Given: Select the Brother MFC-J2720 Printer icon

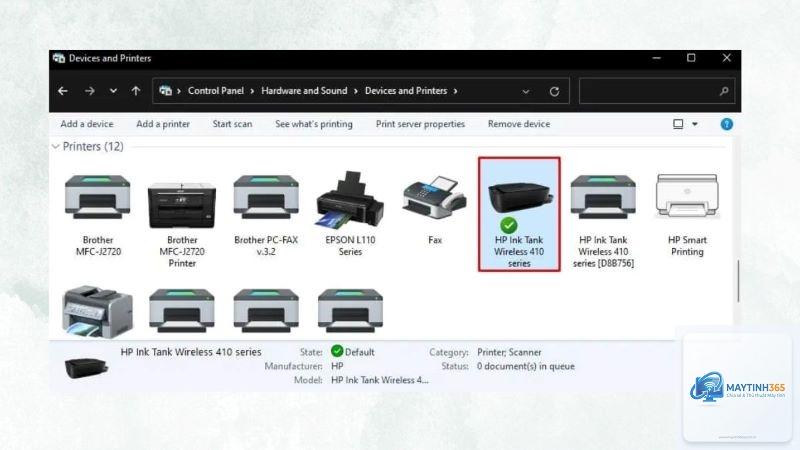Looking at the screenshot, I should point(182,205).
